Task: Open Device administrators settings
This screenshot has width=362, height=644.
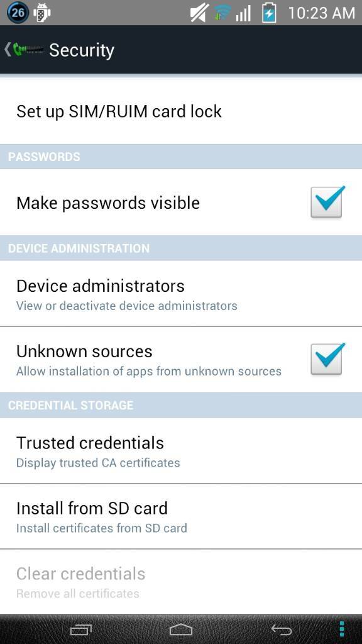Action: pyautogui.click(x=181, y=294)
